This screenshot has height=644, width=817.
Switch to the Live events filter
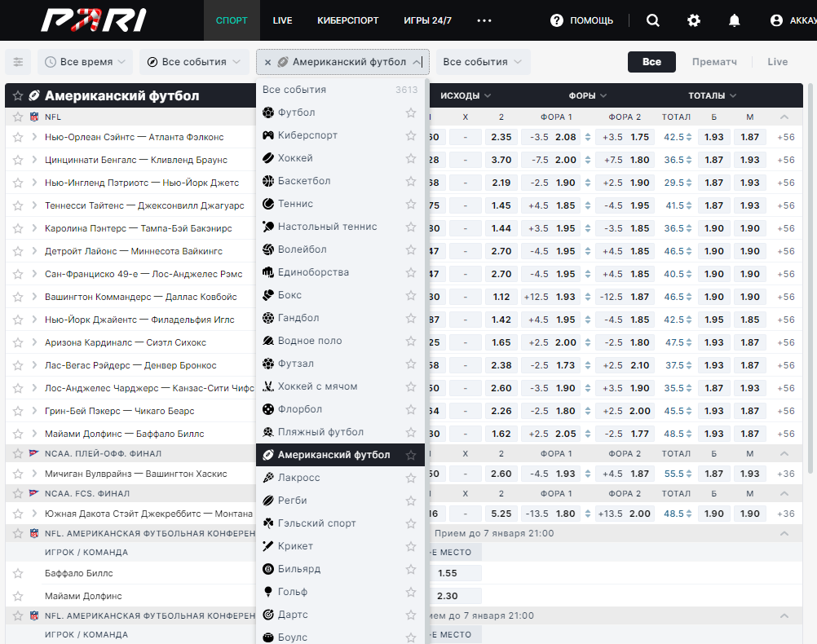click(777, 62)
